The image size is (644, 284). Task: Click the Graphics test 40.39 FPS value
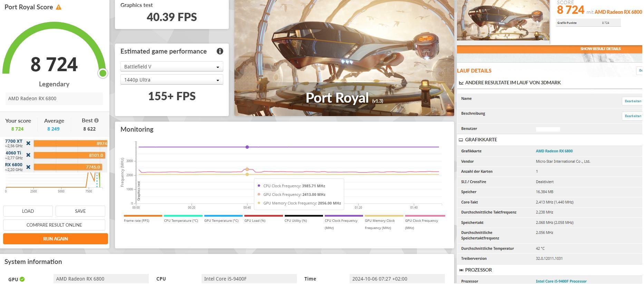pyautogui.click(x=172, y=17)
